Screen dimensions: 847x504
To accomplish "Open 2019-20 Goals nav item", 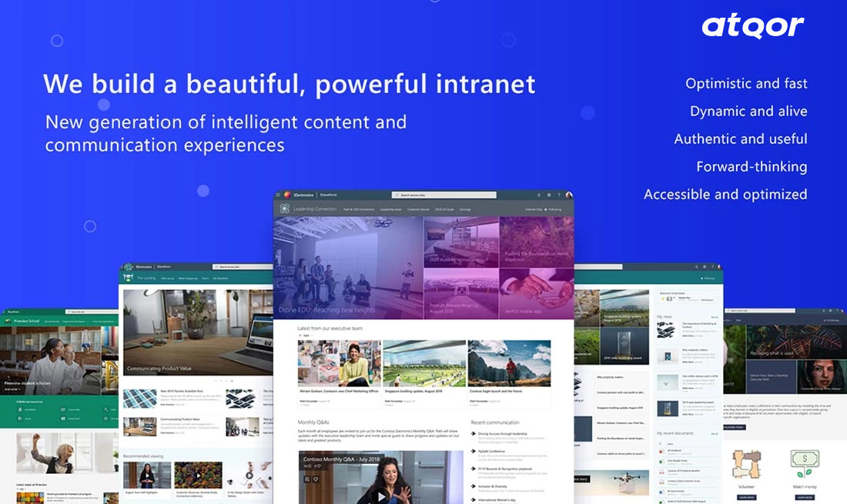I will coord(444,209).
